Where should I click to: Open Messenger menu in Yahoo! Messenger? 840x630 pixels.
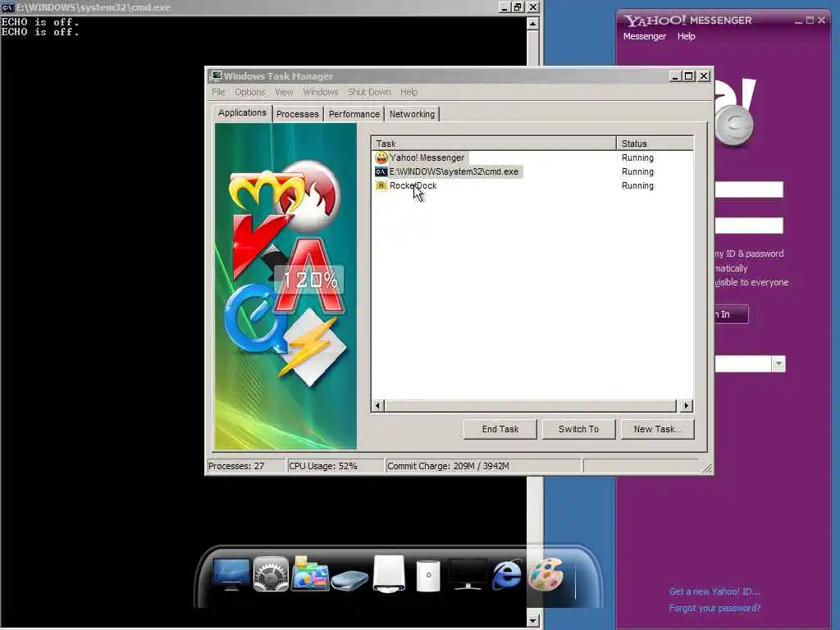click(x=645, y=36)
